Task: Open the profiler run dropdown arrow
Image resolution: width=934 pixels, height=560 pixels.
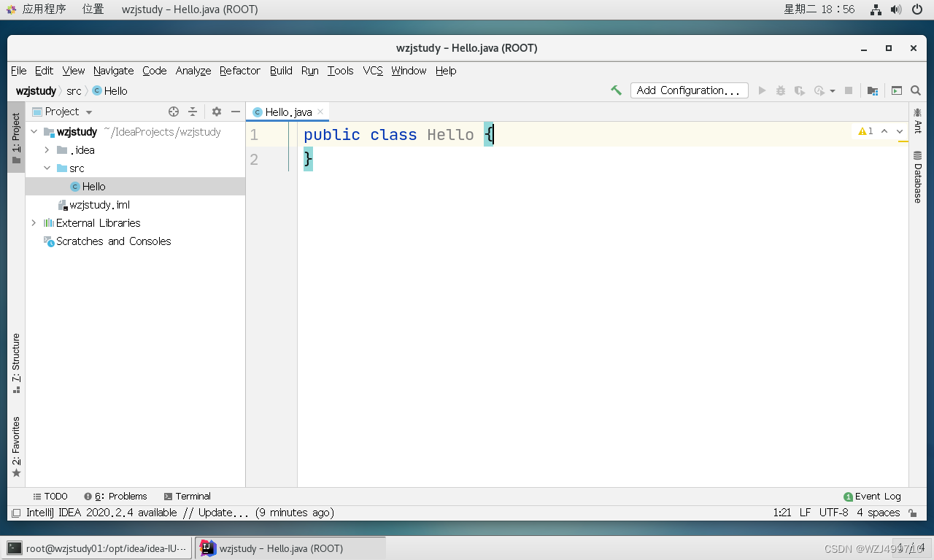Action: tap(833, 91)
